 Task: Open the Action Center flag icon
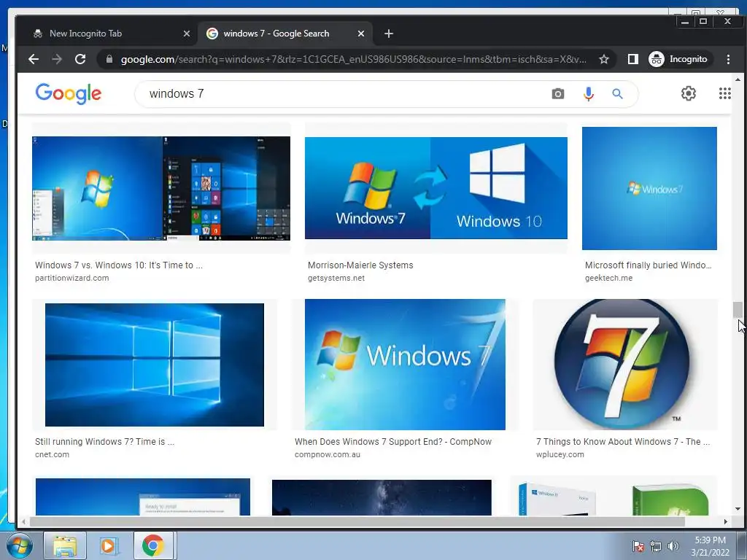pyautogui.click(x=638, y=547)
